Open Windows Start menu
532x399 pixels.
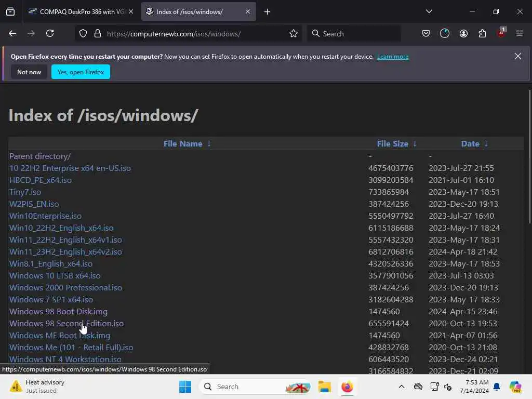[x=185, y=387]
